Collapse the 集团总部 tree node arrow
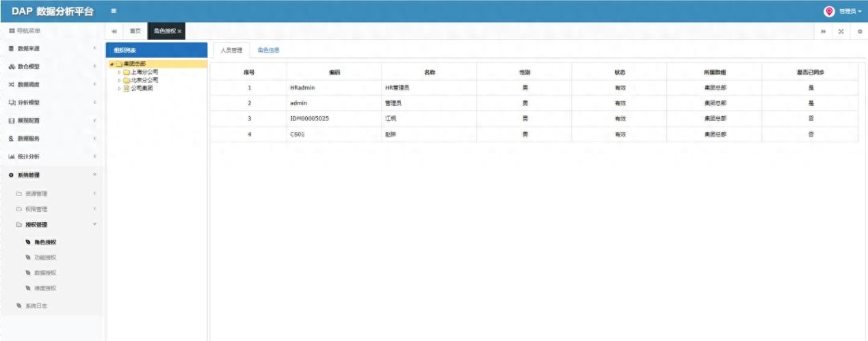 111,64
